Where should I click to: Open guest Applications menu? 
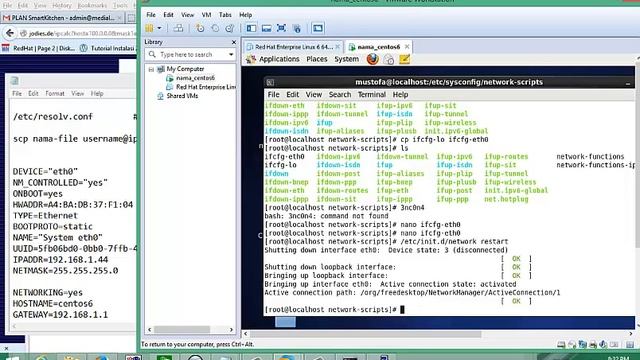point(279,59)
